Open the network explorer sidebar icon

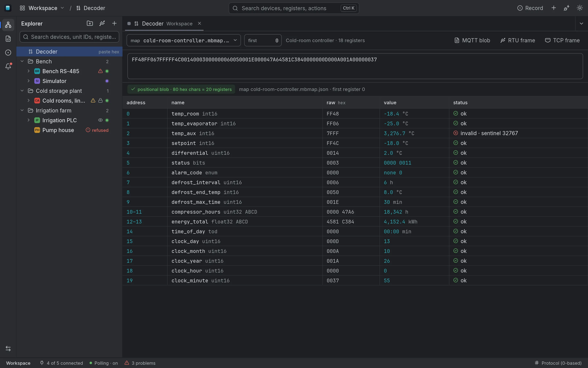pyautogui.click(x=8, y=25)
